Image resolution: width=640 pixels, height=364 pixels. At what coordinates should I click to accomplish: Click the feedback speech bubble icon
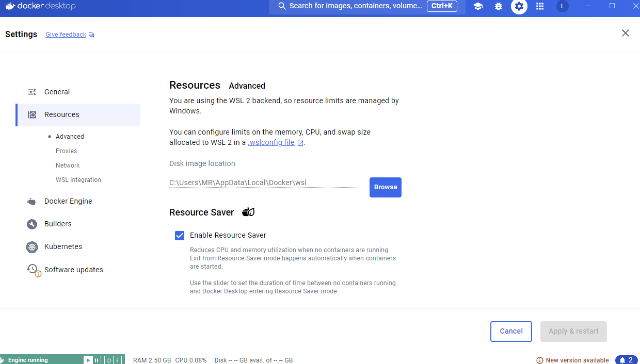click(x=91, y=35)
